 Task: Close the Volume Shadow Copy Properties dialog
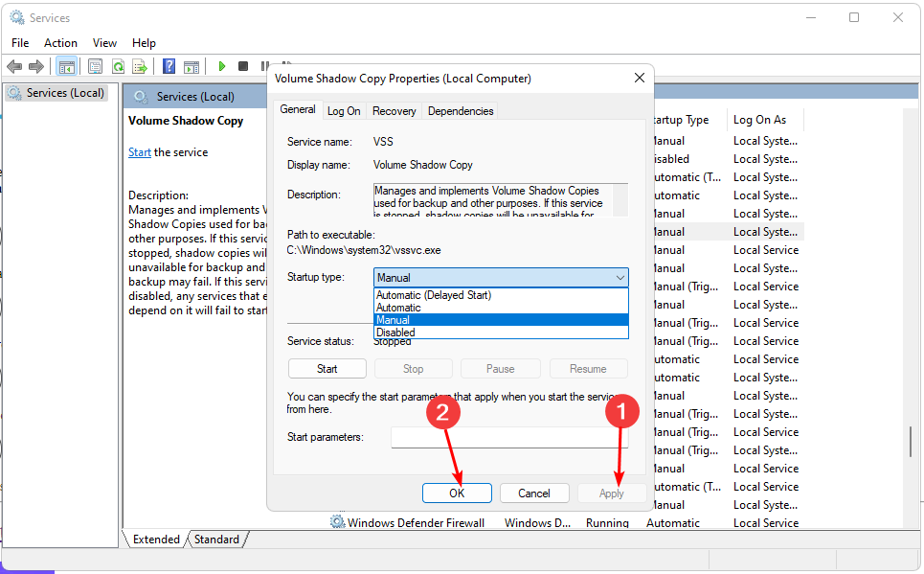[640, 78]
